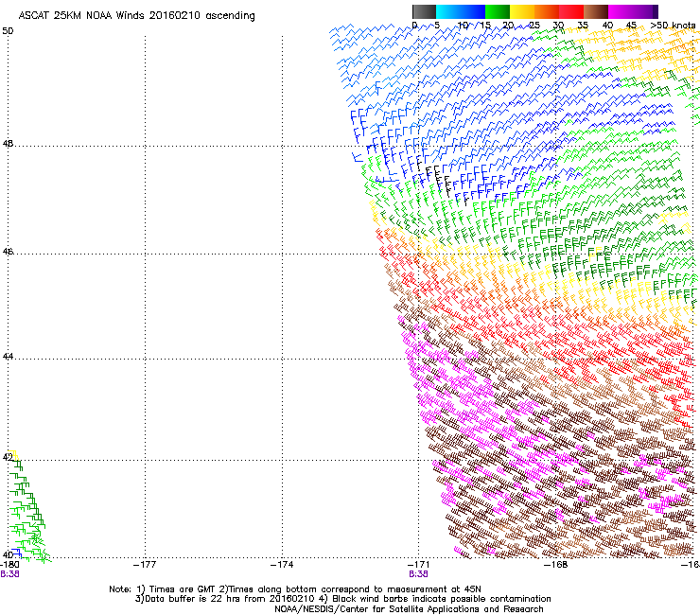The height and width of the screenshot is (615, 700).
Task: Click the legend label '35'
Action: (583, 25)
